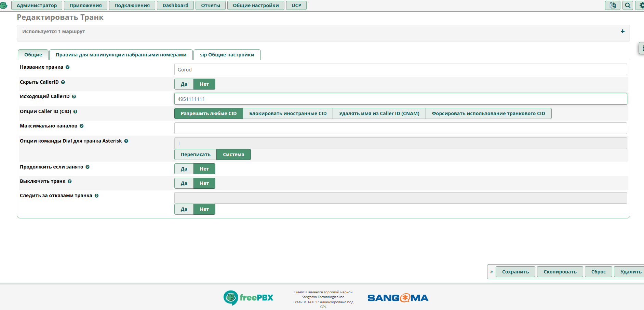
Task: Switch to sip Общие настройки tab
Action: [x=227, y=55]
